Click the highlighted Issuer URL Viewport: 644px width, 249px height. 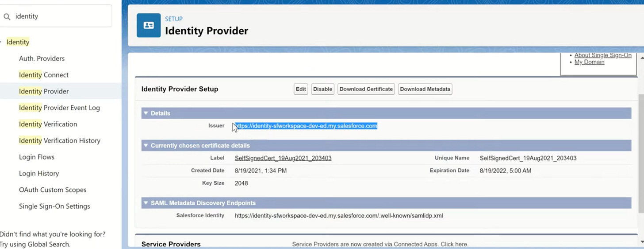click(x=306, y=126)
